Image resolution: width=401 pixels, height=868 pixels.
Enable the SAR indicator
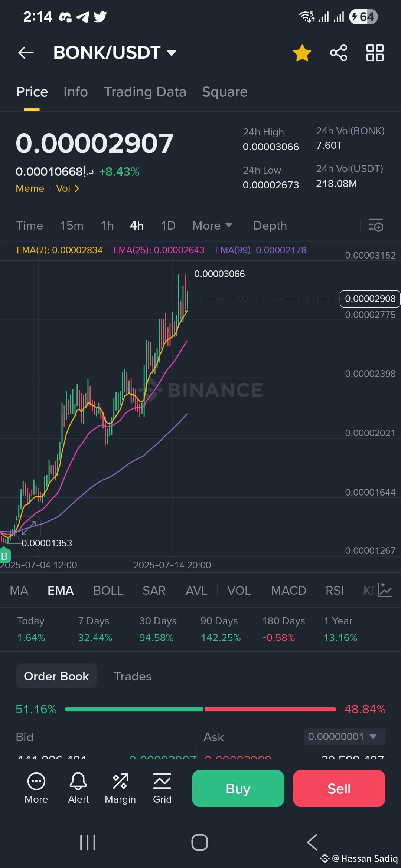point(154,591)
